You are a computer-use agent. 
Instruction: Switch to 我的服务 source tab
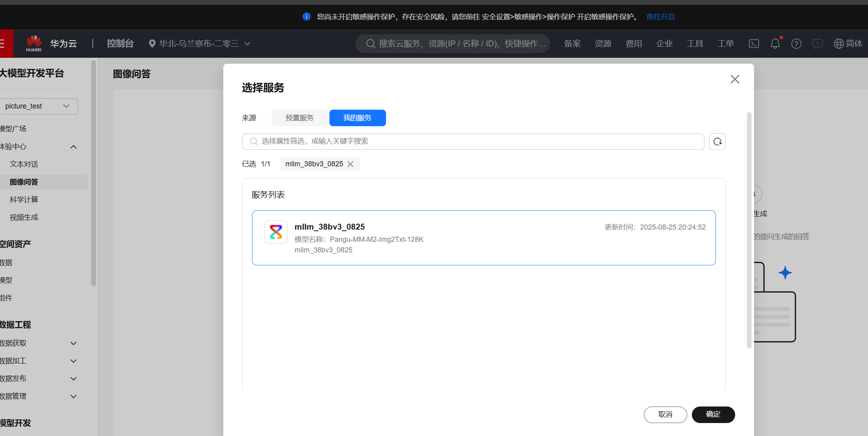tap(357, 118)
